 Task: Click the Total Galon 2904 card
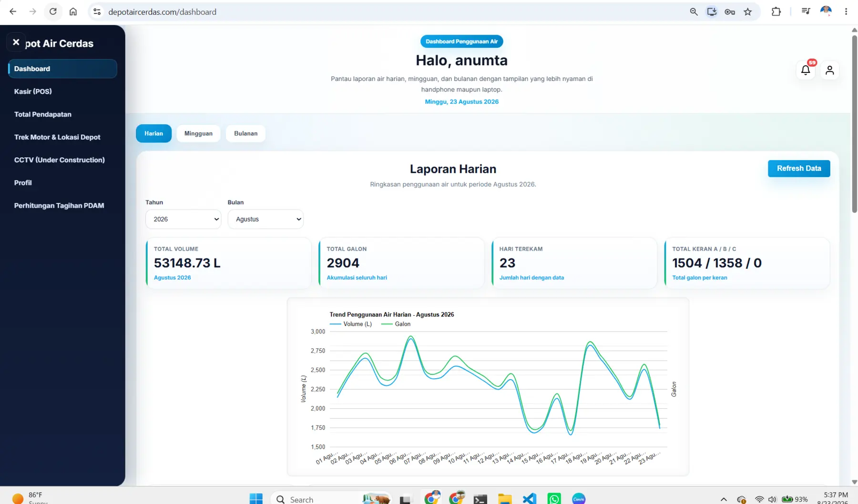[x=401, y=263]
